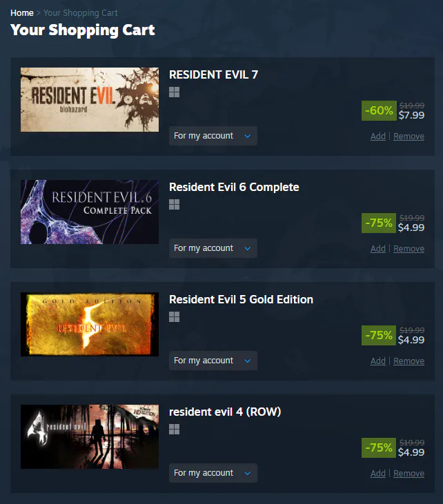
Task: Open the RESIDENT EVIL 7 biohazard cover image
Action: pos(90,100)
